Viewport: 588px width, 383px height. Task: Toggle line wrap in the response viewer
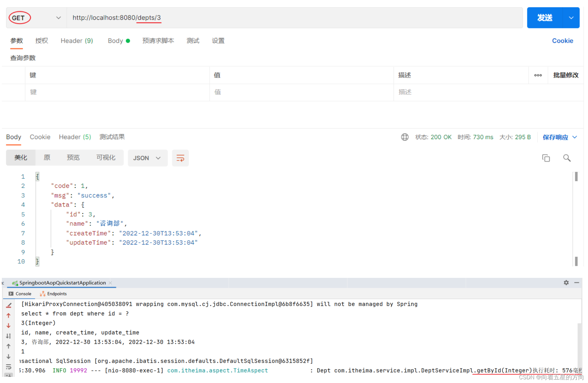point(180,158)
